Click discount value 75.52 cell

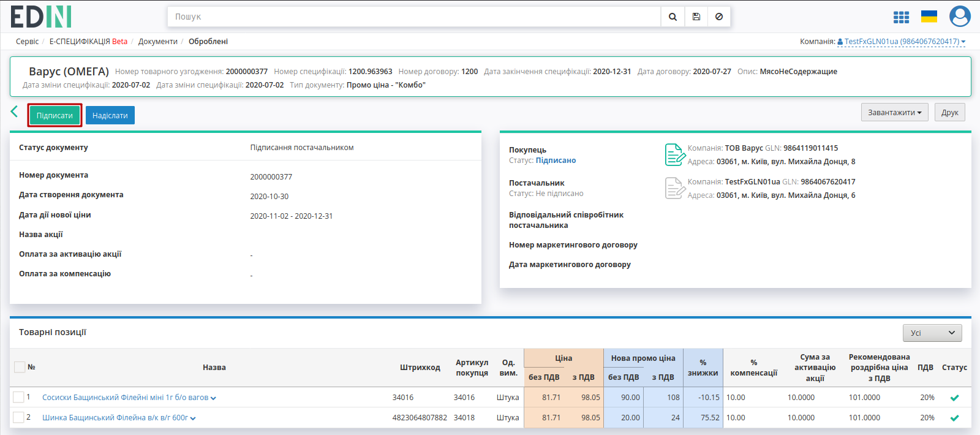pyautogui.click(x=710, y=418)
